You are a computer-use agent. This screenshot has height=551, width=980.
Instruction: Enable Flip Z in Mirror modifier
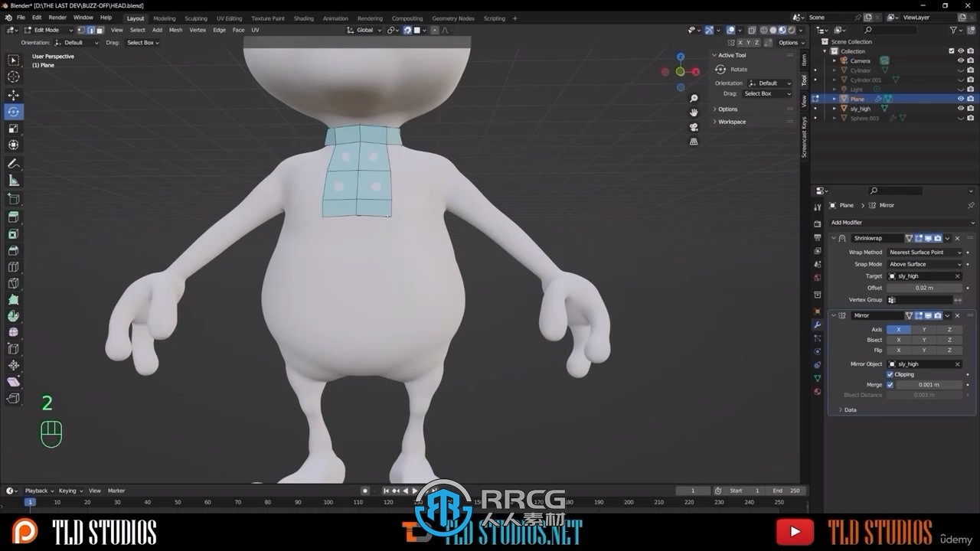coord(949,350)
